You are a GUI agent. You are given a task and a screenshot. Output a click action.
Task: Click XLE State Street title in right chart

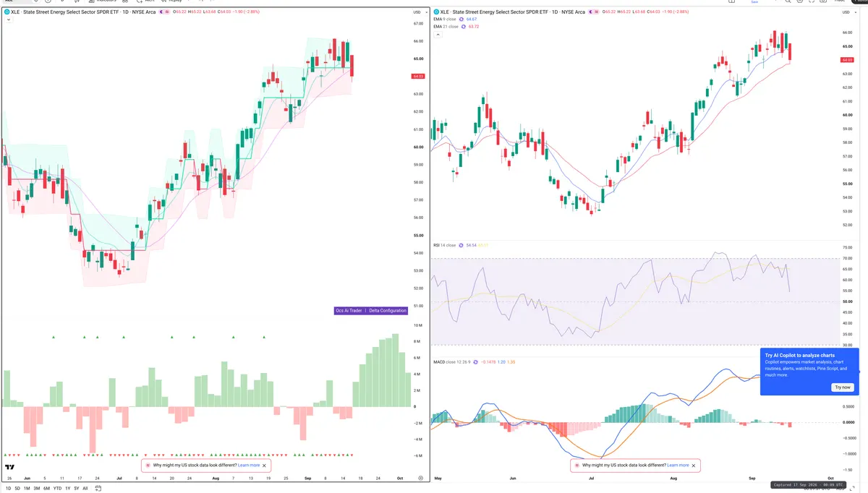point(513,12)
